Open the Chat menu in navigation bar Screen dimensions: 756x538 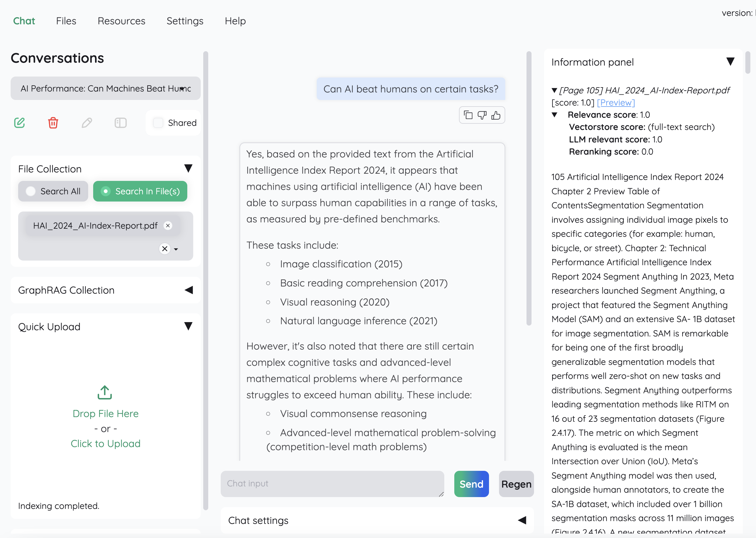pos(24,20)
